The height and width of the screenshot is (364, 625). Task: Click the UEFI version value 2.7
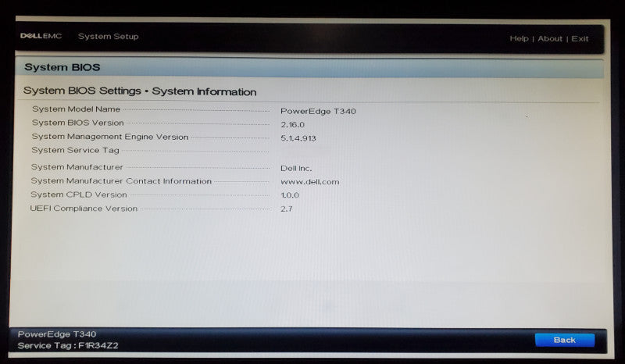[x=286, y=209]
